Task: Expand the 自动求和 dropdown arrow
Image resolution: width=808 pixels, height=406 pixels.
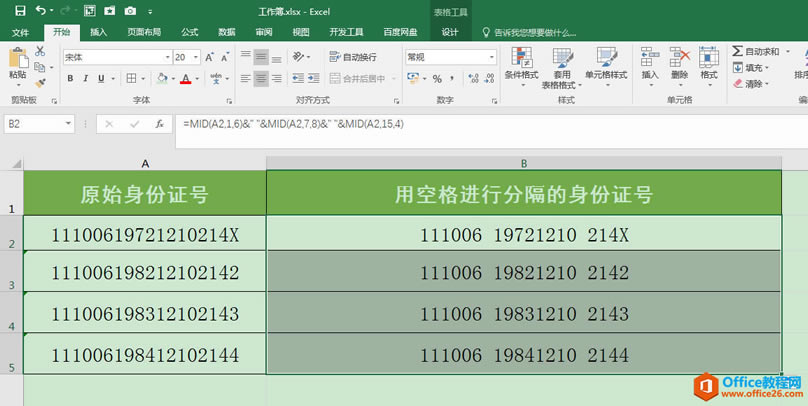Action: click(787, 52)
